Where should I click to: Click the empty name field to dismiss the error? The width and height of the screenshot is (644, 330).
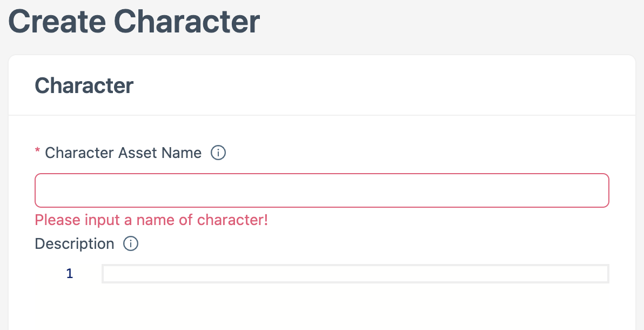pos(321,190)
